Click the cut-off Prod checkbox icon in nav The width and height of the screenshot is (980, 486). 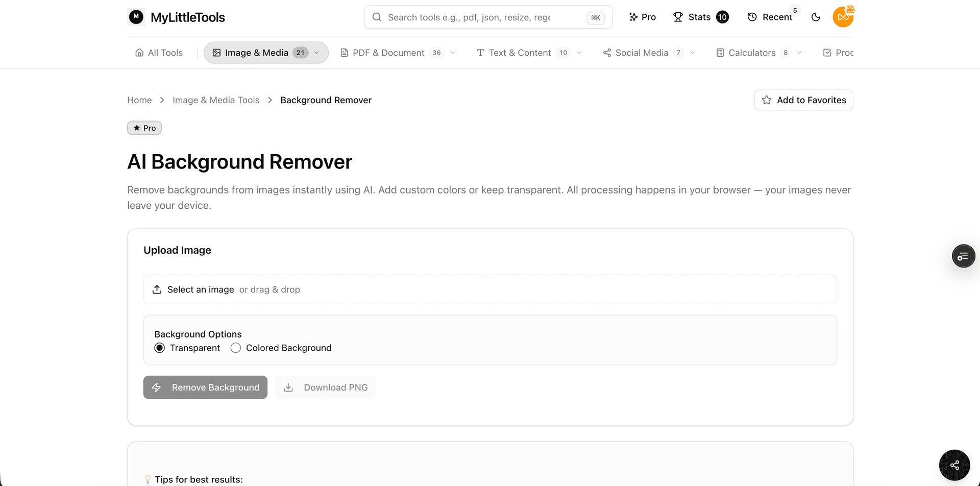point(827,53)
